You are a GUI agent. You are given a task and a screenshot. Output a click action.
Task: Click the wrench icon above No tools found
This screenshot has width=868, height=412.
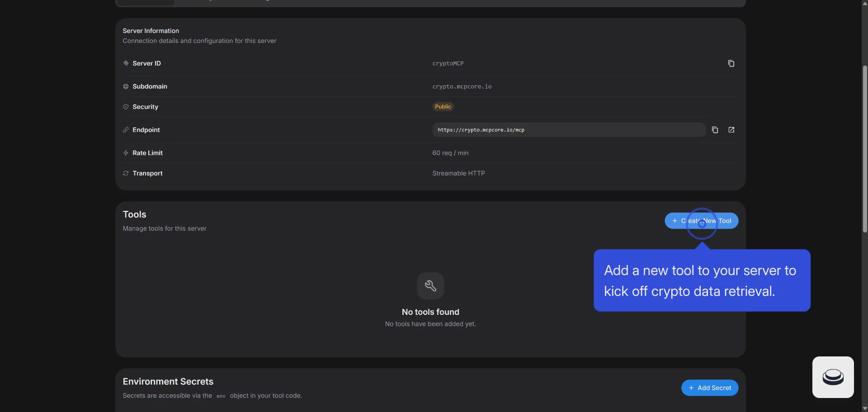430,286
